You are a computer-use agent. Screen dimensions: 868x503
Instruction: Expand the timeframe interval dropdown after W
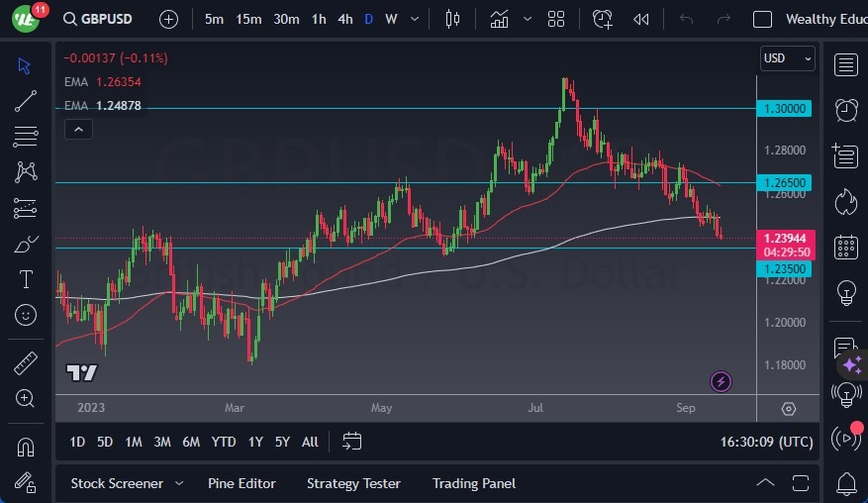click(x=414, y=19)
